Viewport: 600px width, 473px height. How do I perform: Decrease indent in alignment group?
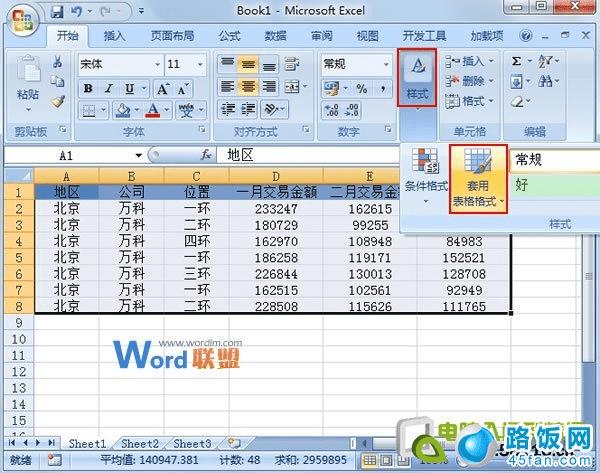coord(228,109)
